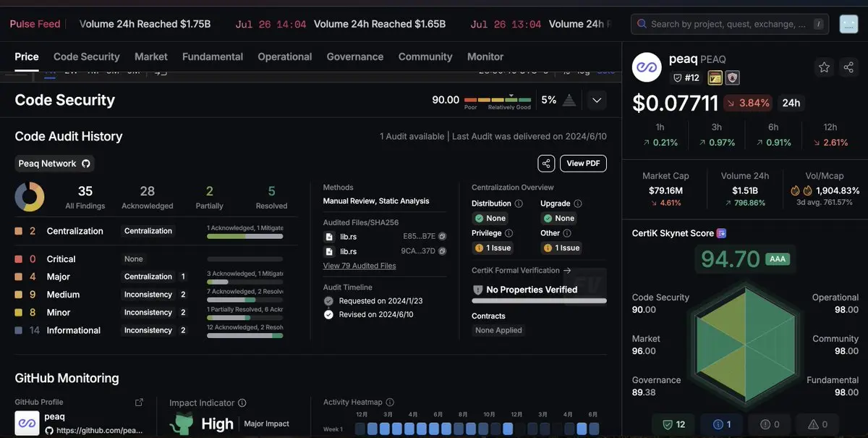Copy hash E85...B7E
The width and height of the screenshot is (868, 438).
point(442,236)
